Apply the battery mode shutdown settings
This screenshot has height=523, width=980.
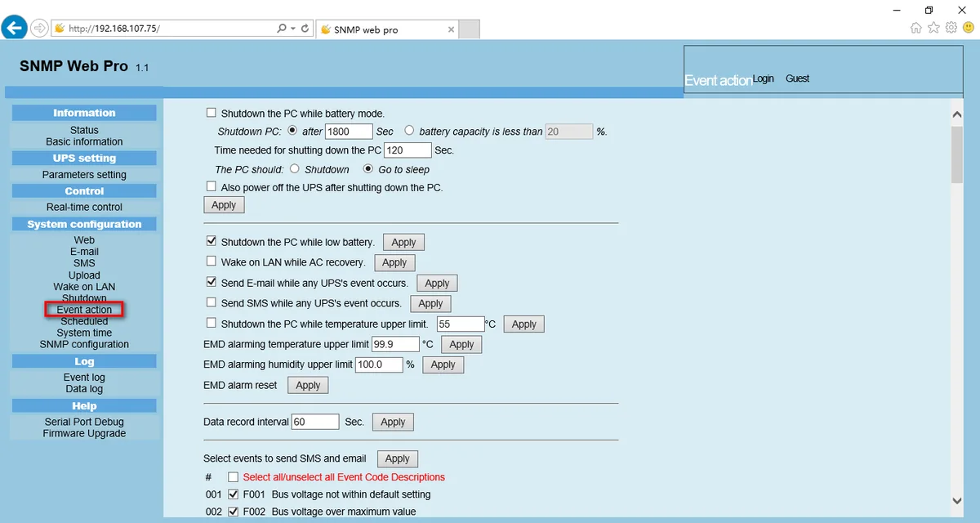(224, 205)
